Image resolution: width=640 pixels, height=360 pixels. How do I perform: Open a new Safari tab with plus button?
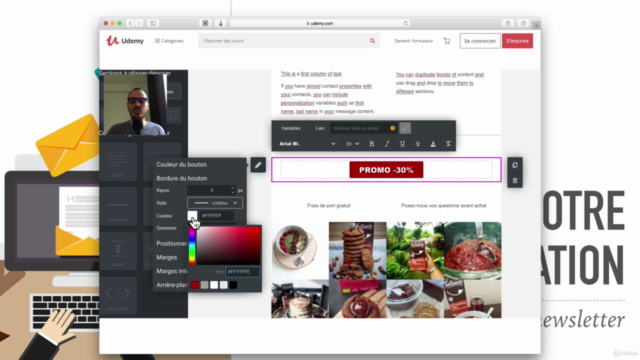pyautogui.click(x=536, y=25)
